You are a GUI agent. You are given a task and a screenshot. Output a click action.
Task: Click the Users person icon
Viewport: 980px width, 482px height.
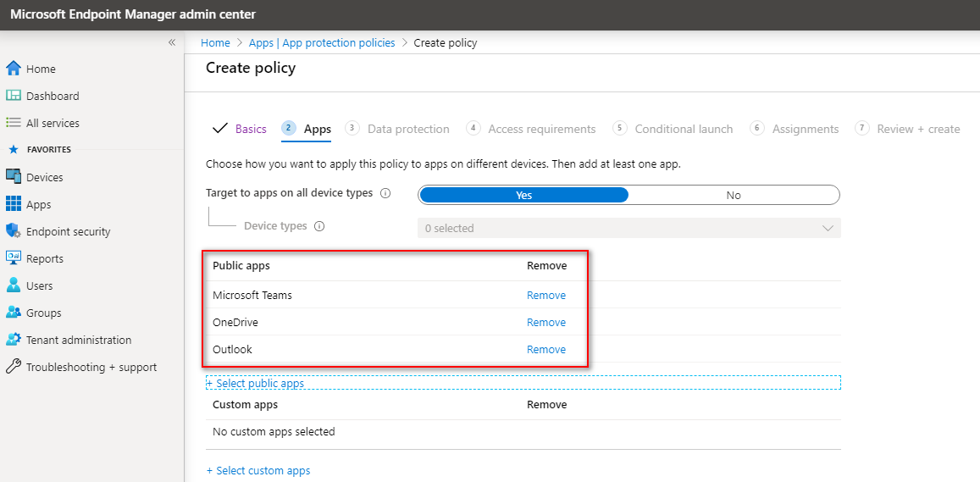click(13, 285)
